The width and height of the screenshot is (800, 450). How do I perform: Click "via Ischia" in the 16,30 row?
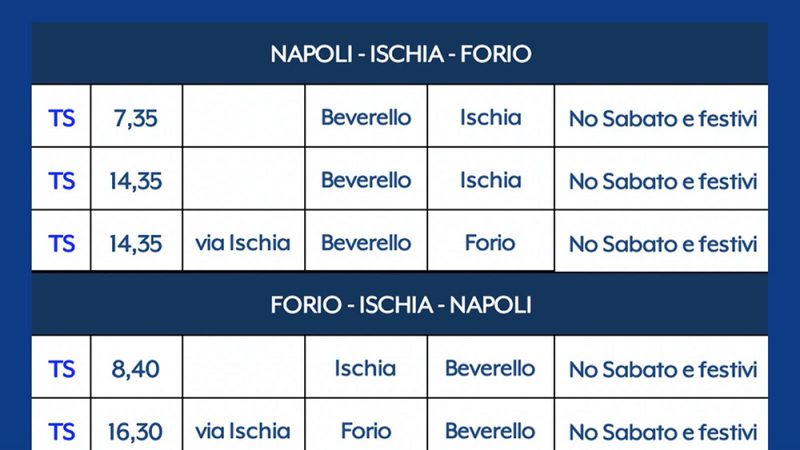pyautogui.click(x=243, y=432)
